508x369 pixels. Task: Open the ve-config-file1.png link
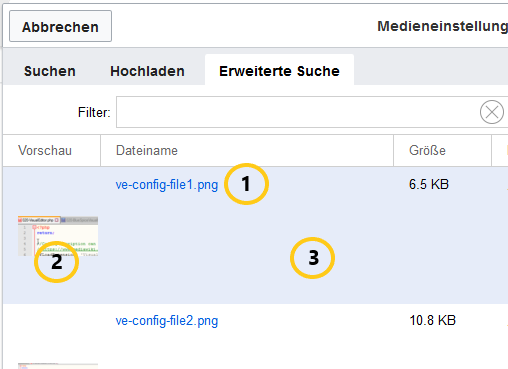pos(167,184)
